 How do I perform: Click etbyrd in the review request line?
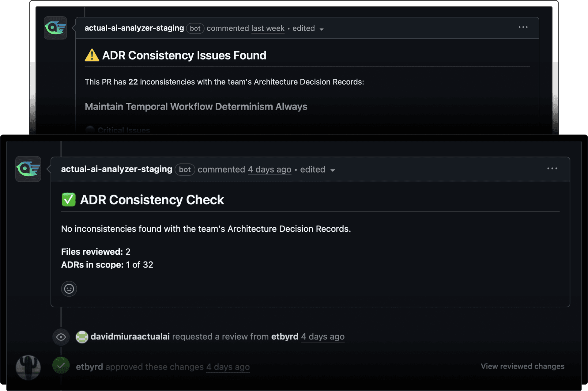click(285, 336)
